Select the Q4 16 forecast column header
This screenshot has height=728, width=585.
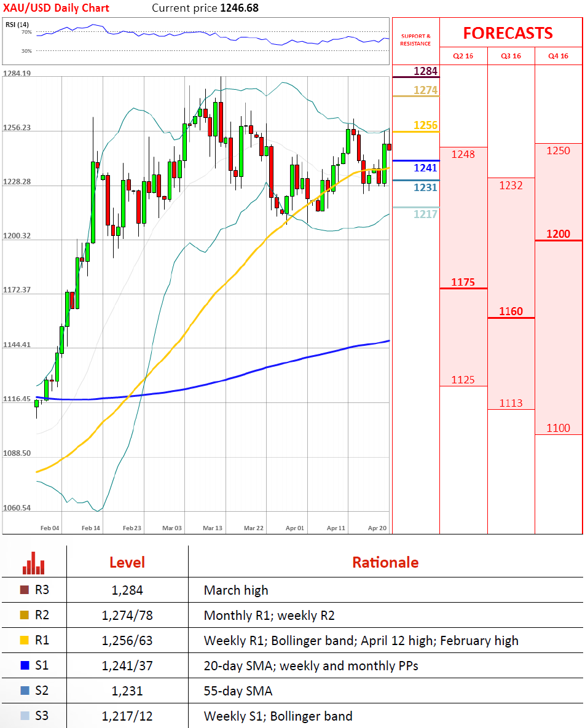click(x=558, y=56)
